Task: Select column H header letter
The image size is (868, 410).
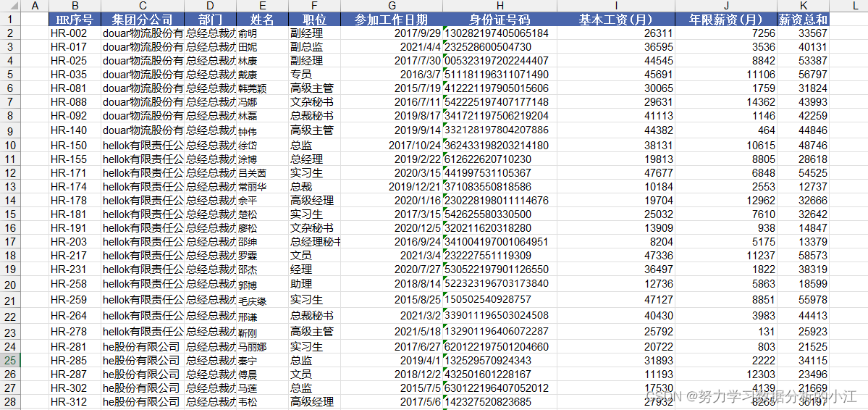Action: point(500,6)
